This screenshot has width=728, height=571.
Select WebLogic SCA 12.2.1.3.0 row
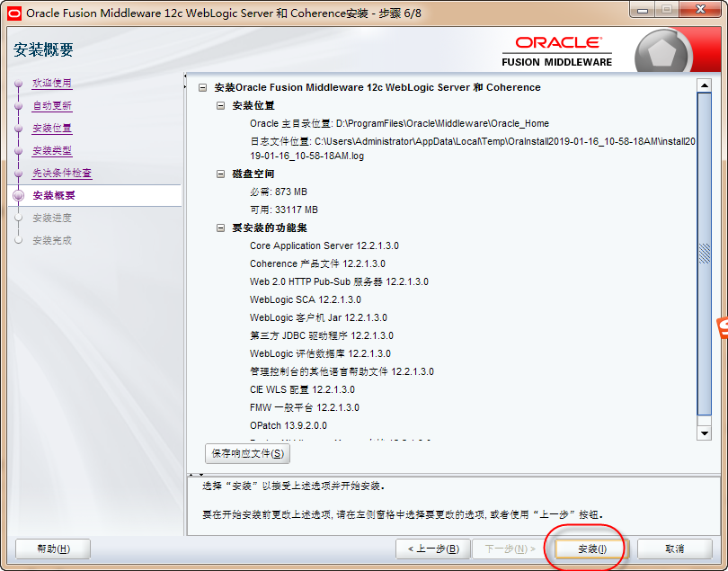coord(306,299)
